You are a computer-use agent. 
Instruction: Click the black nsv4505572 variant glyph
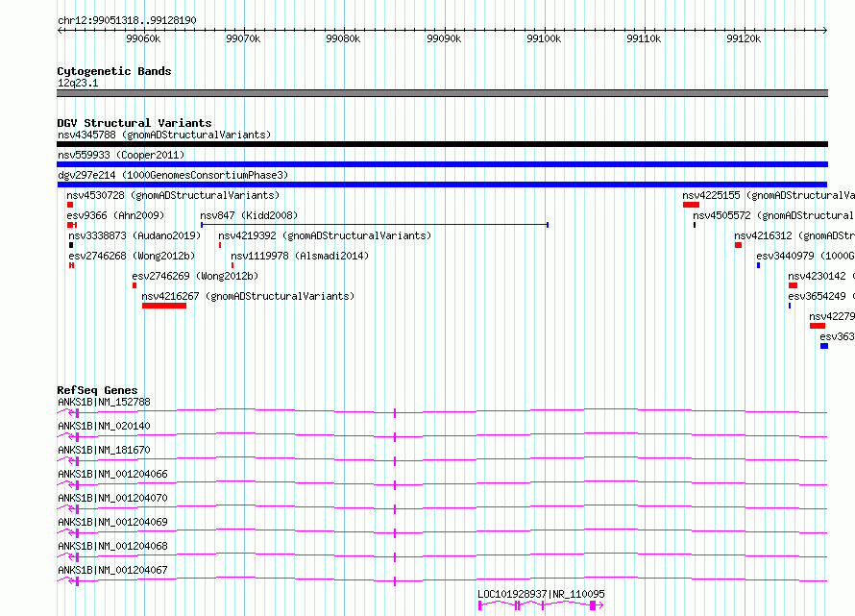[x=695, y=225]
